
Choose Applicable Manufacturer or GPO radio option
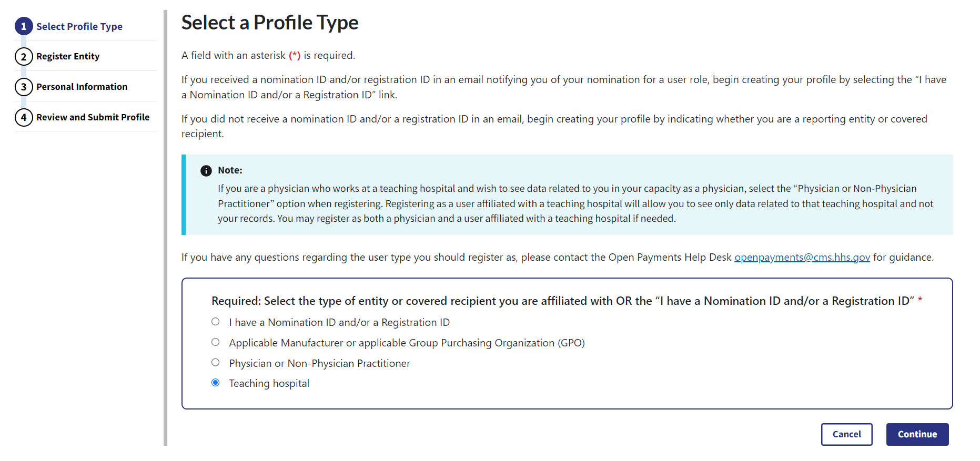click(x=216, y=342)
